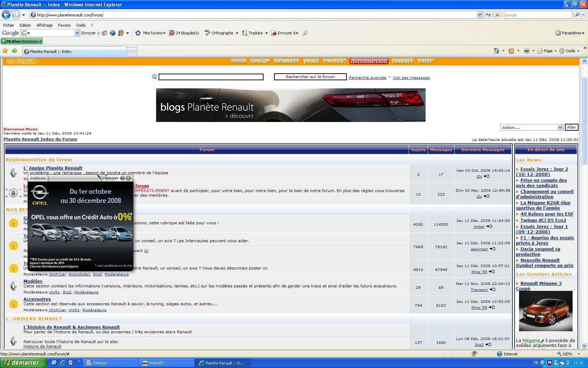Switch to AutoGES in the taskbar
This screenshot has height=368, width=588.
coord(167,363)
